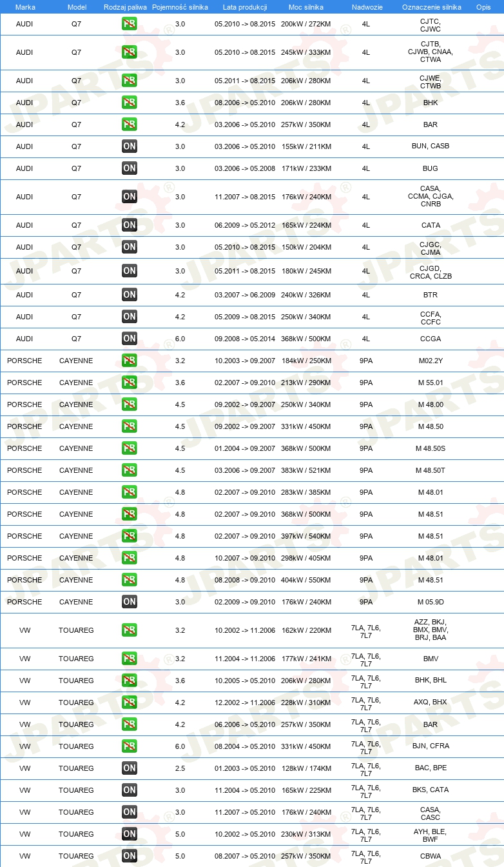
Task: Select engine code cell CJGD, CRCA, CLZB
Action: (x=431, y=272)
